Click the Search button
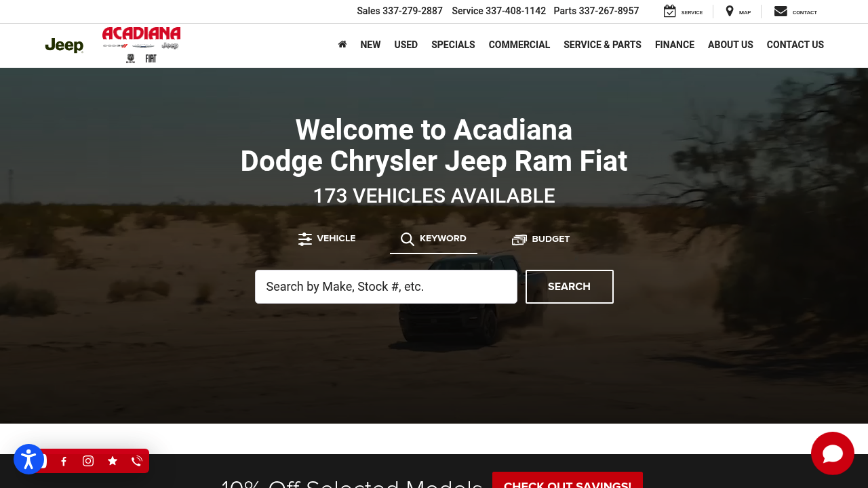The width and height of the screenshot is (868, 488). point(570,287)
